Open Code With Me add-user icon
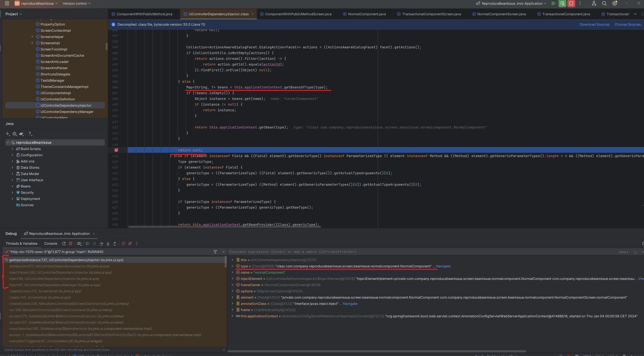 [594, 3]
